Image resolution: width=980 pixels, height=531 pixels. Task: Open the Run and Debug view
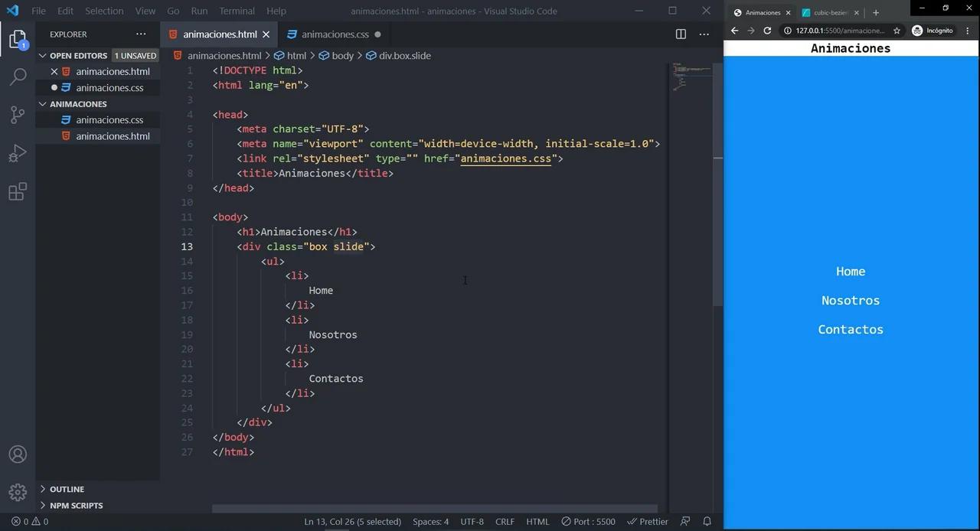point(18,153)
